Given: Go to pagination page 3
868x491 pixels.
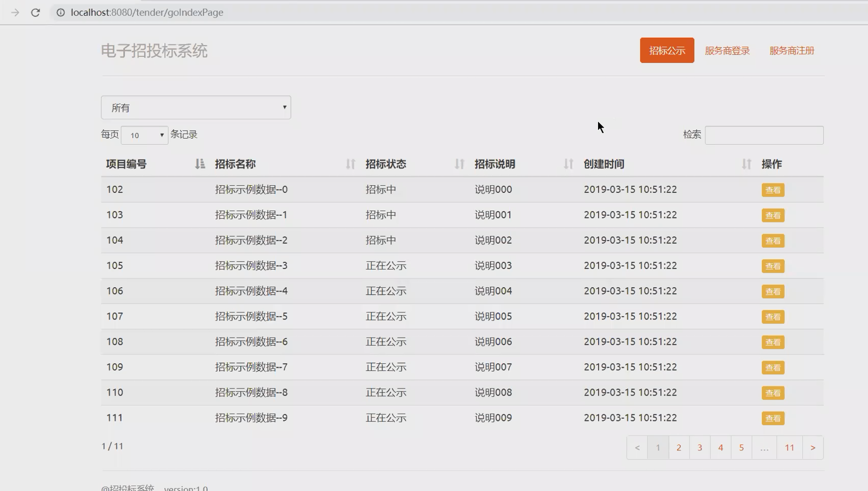Looking at the screenshot, I should [x=699, y=448].
